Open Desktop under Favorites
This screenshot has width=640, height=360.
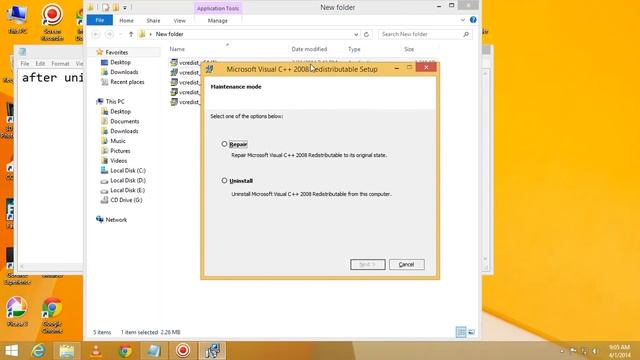(x=120, y=62)
